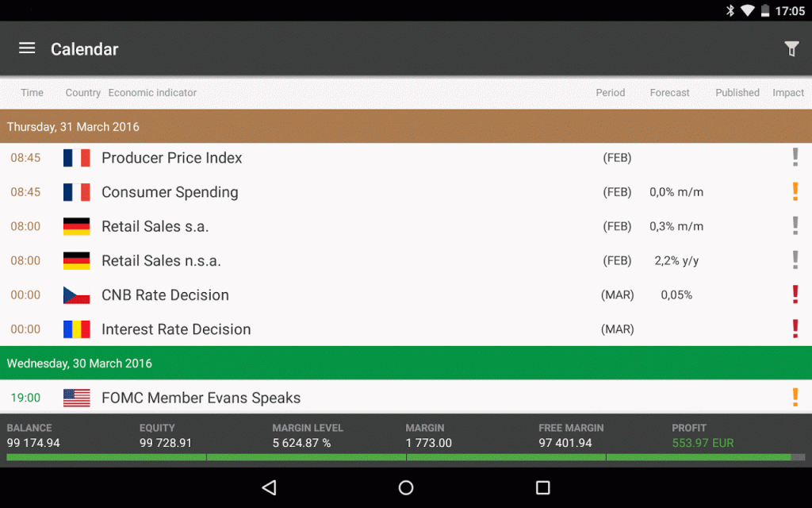The width and height of the screenshot is (812, 508).
Task: Tap the Android back navigation button
Action: (x=270, y=487)
